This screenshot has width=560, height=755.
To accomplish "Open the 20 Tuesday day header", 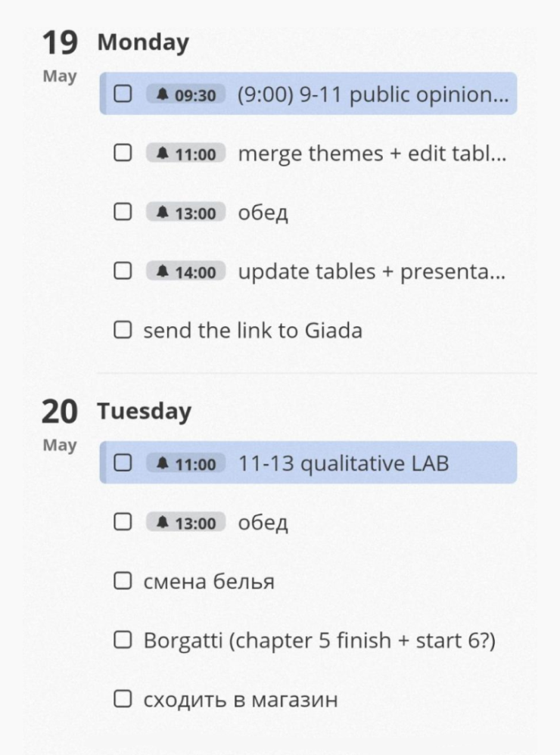I will coord(144,412).
